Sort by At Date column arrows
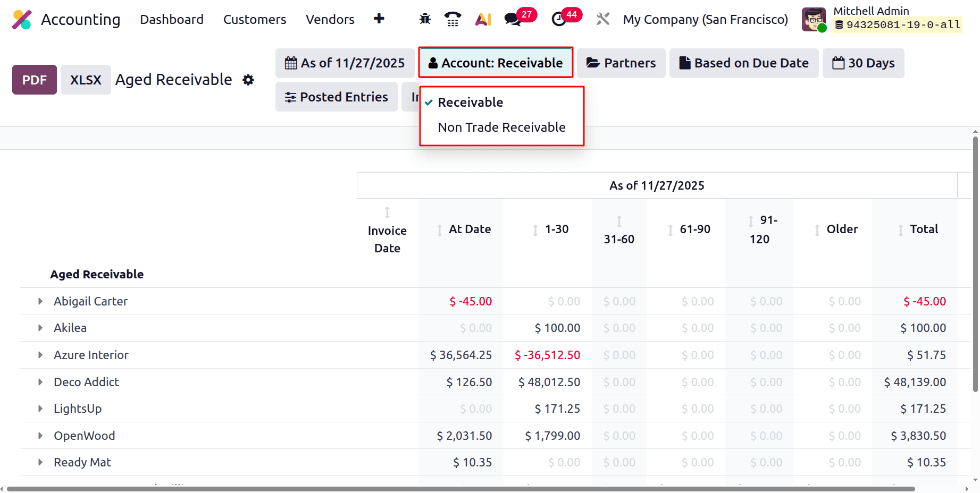The height and width of the screenshot is (493, 980). [439, 230]
